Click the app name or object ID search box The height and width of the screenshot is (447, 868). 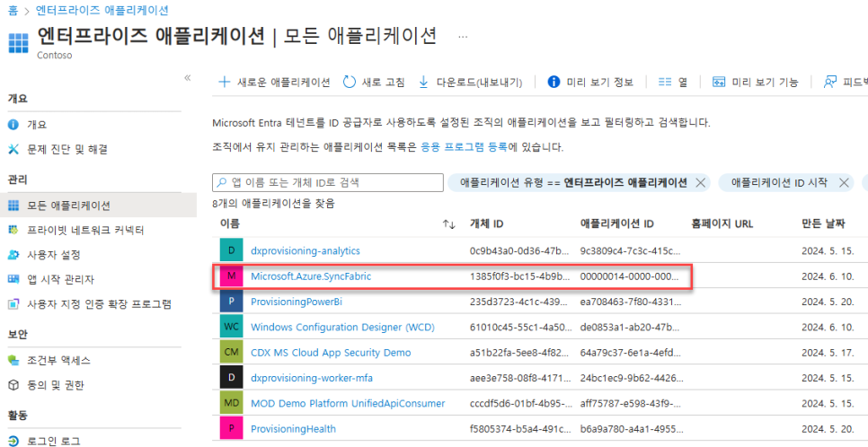(328, 182)
